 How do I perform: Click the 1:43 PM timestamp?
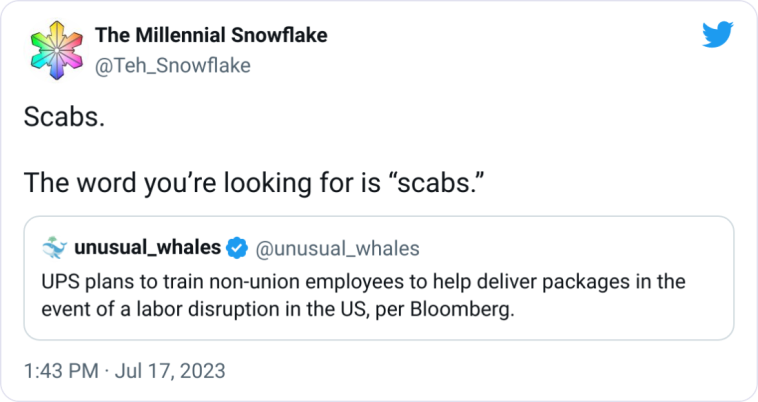point(61,371)
